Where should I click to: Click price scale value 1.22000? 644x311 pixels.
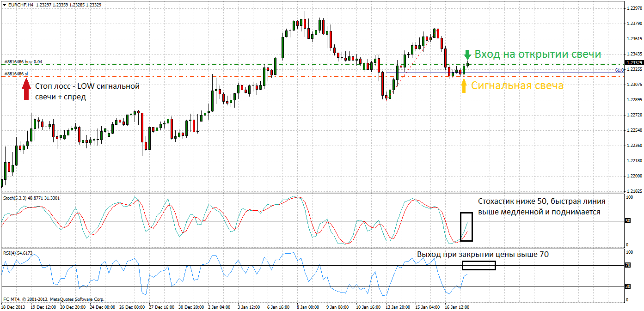click(634, 176)
